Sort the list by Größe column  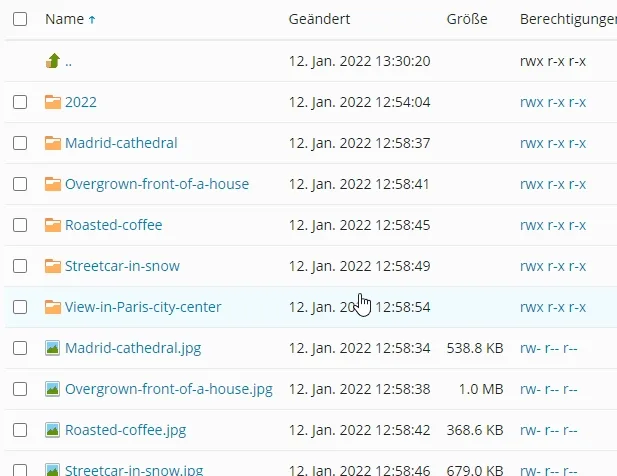[465, 19]
